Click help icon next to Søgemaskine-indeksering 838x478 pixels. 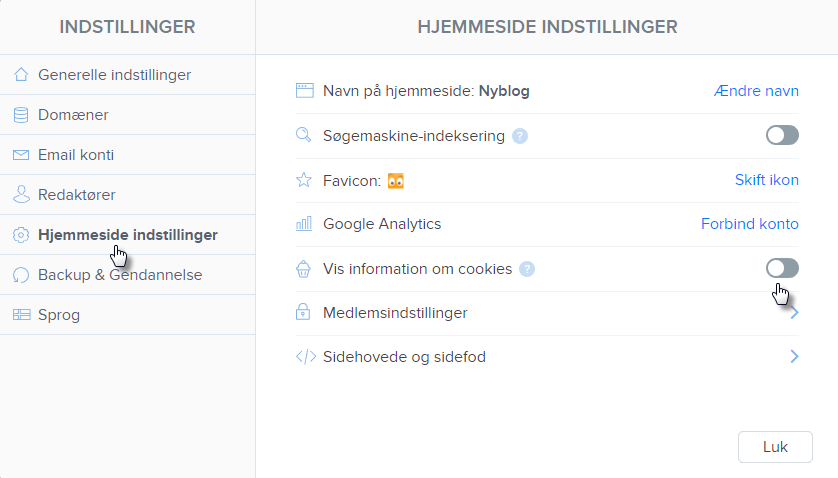[x=520, y=136]
